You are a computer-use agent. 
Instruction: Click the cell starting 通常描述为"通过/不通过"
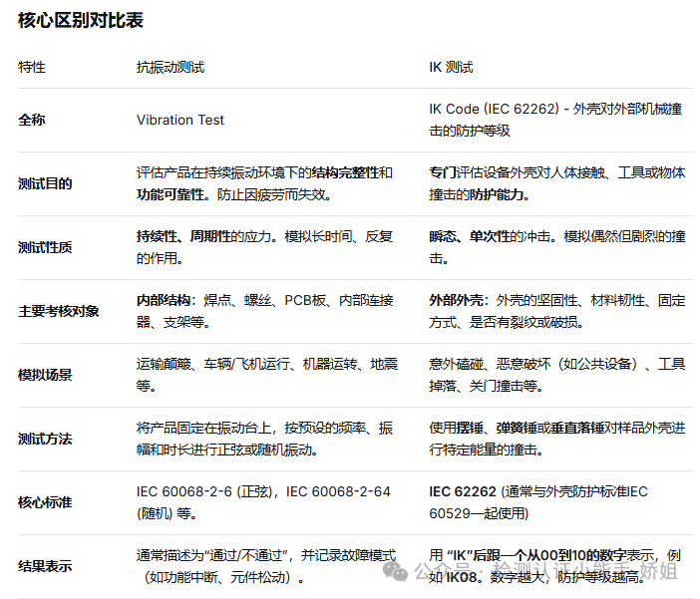(266, 567)
